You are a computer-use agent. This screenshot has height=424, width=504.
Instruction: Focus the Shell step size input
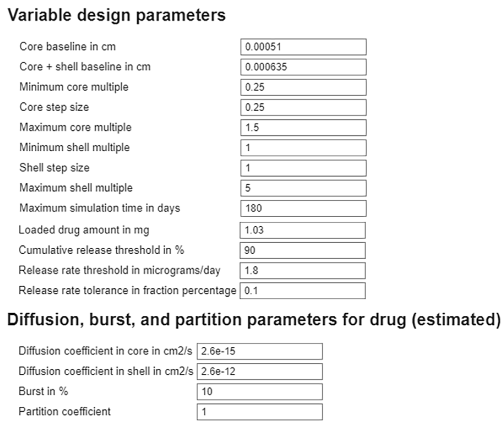303,168
